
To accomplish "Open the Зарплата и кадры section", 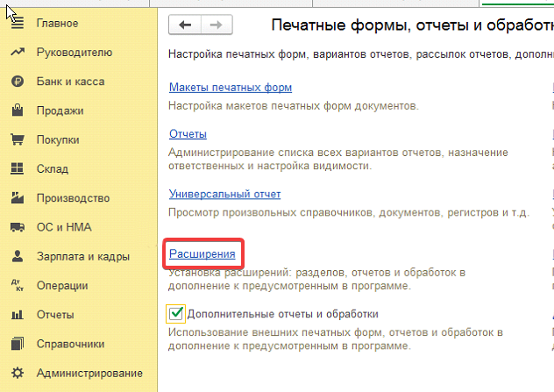I will (x=83, y=256).
